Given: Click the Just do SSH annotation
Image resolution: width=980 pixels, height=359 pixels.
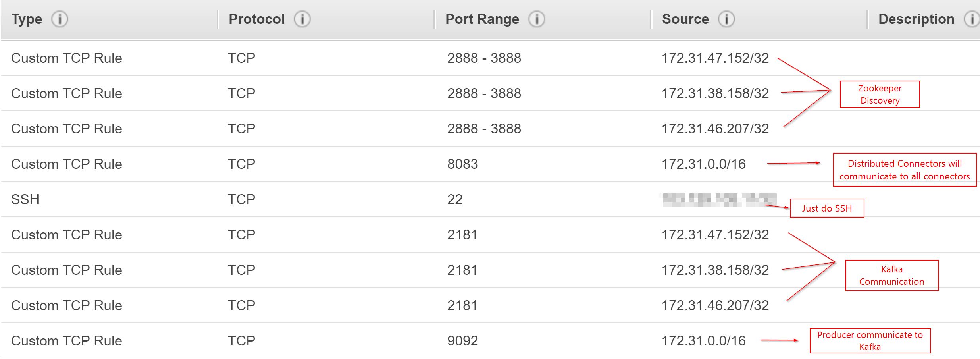Looking at the screenshot, I should pos(827,208).
